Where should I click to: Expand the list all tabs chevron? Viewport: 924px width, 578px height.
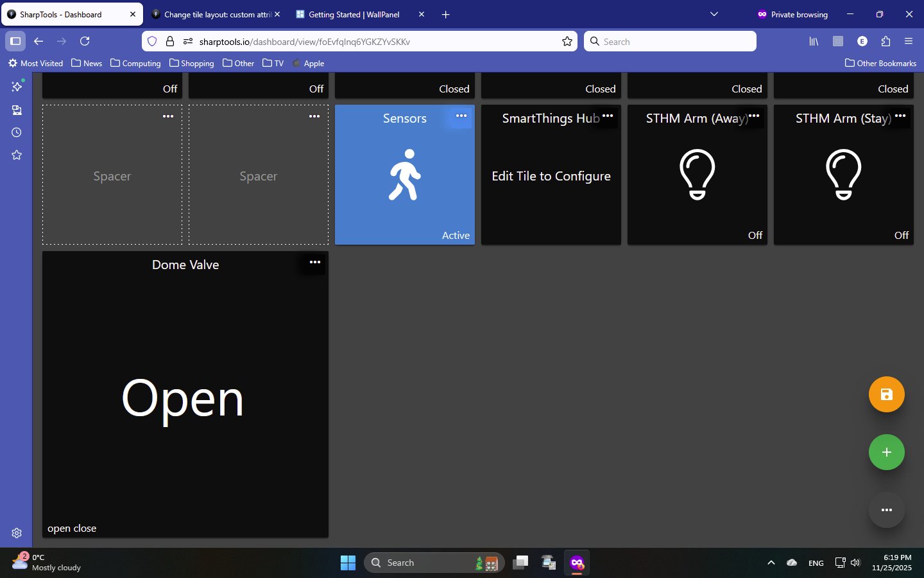coord(714,14)
